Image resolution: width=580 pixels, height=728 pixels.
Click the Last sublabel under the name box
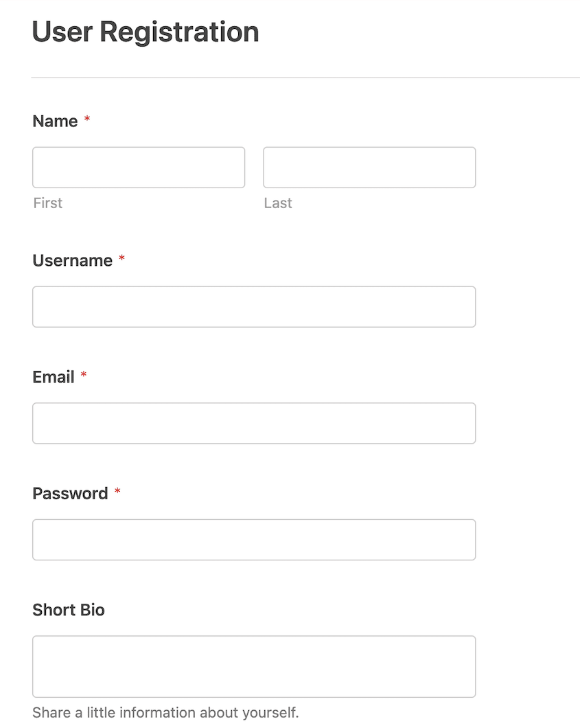tap(277, 203)
